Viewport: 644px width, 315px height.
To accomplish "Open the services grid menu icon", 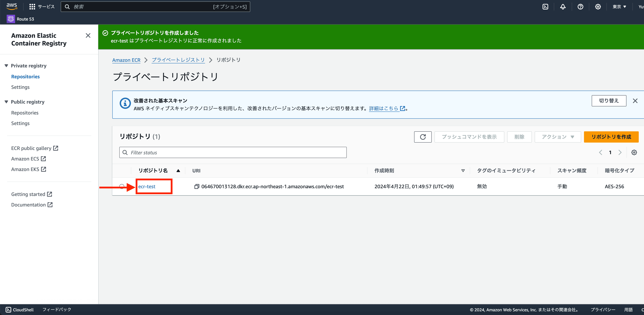I will (x=32, y=7).
